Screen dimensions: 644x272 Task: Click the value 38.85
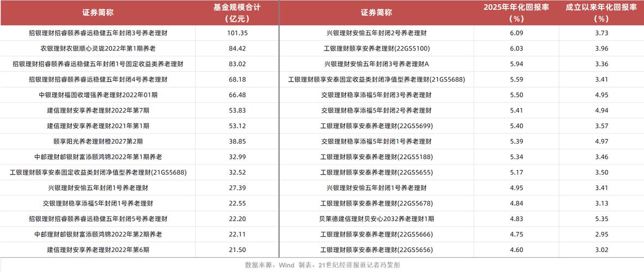point(237,141)
